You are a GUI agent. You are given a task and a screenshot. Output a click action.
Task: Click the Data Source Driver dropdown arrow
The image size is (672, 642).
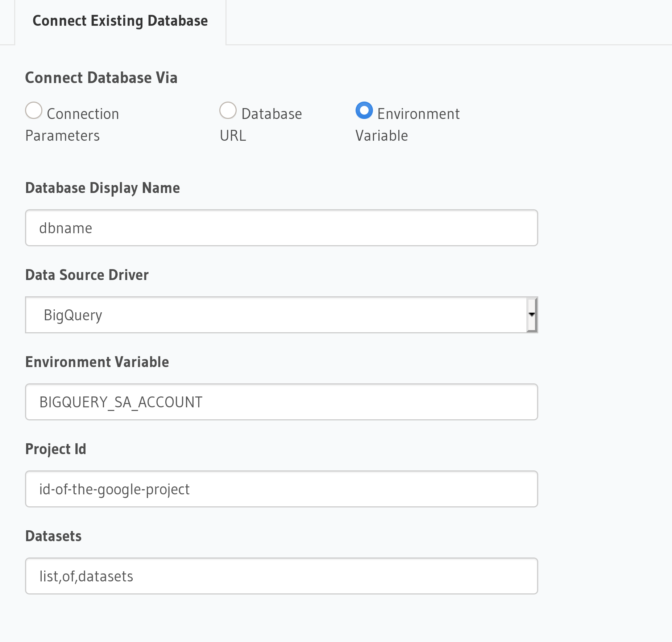coord(531,315)
